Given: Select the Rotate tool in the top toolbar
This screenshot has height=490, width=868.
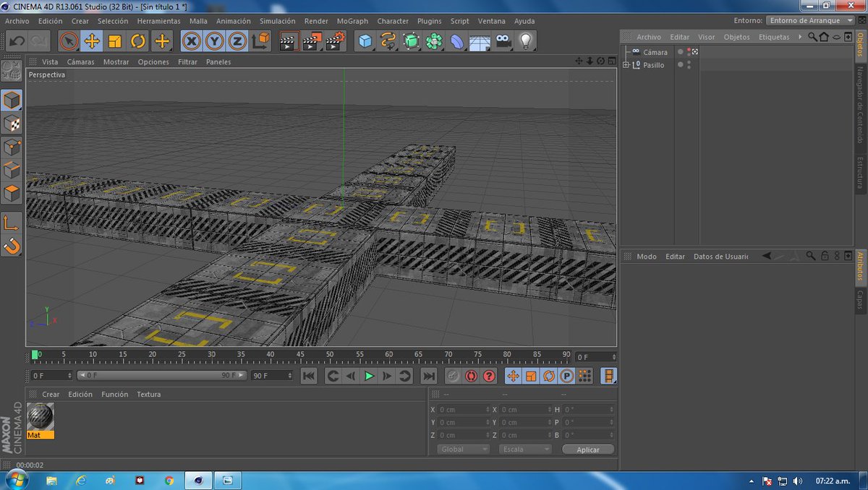Looking at the screenshot, I should 138,41.
